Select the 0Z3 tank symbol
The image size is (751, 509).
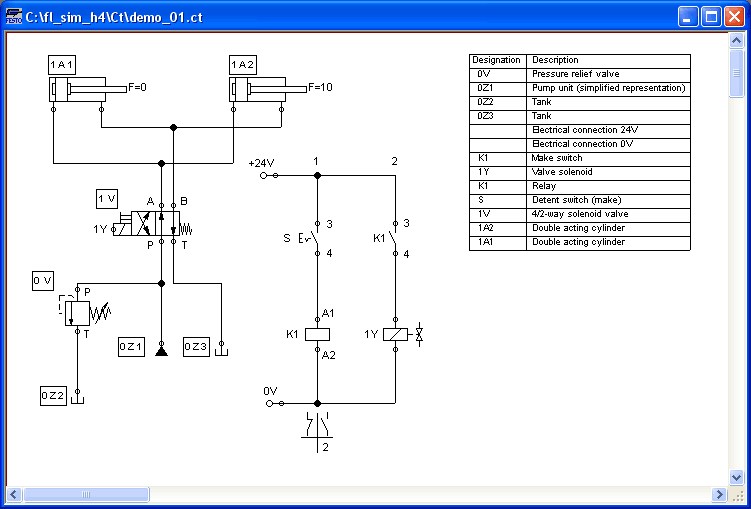click(x=221, y=351)
